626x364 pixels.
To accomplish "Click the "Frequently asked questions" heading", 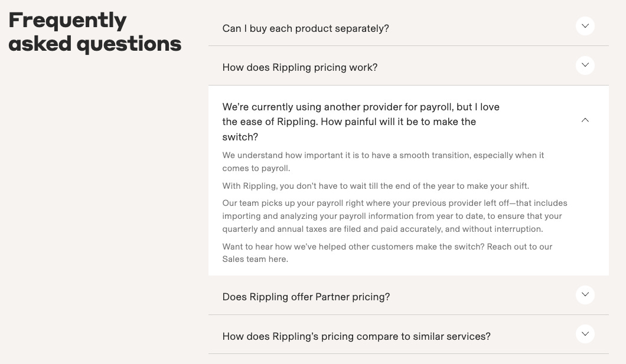I will pyautogui.click(x=94, y=31).
